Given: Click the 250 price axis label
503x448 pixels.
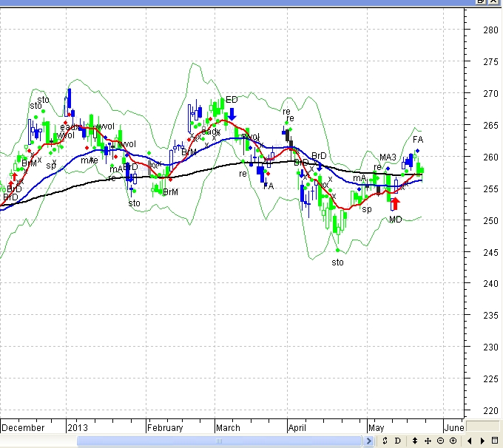Looking at the screenshot, I should (490, 220).
